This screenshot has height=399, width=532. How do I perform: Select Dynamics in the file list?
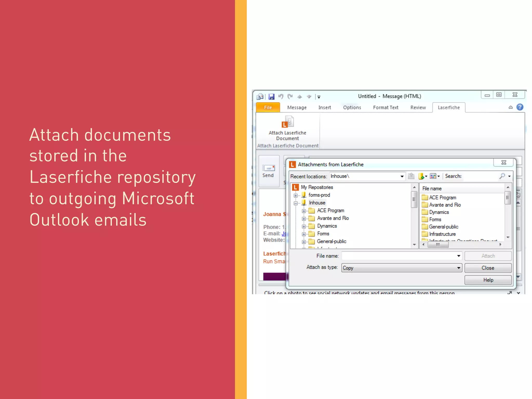pyautogui.click(x=439, y=212)
